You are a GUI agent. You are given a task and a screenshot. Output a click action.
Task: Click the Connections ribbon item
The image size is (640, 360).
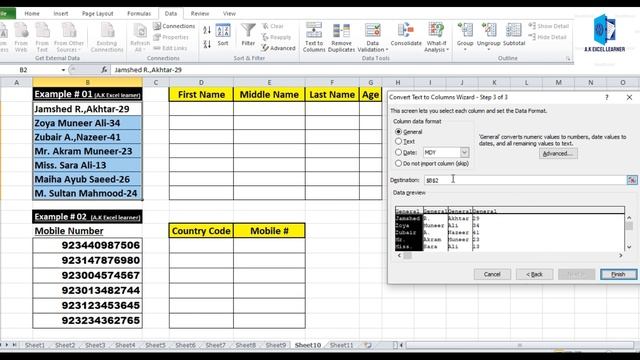(174, 26)
